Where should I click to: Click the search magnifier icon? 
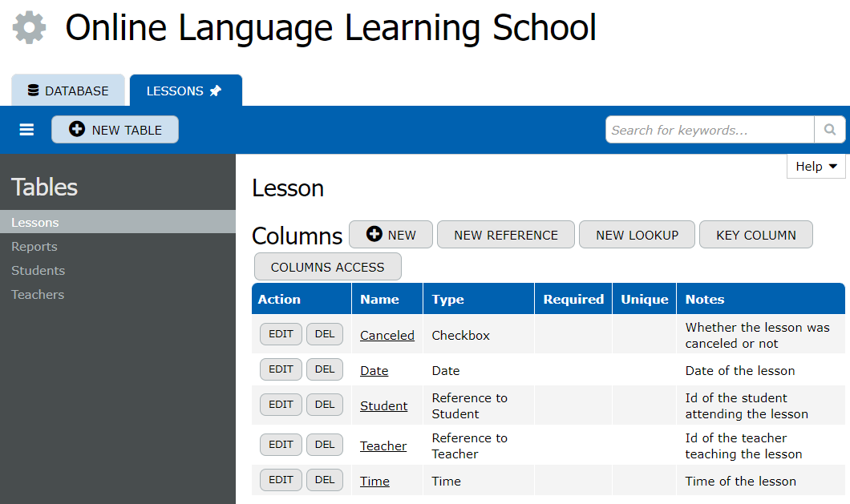pyautogui.click(x=829, y=130)
